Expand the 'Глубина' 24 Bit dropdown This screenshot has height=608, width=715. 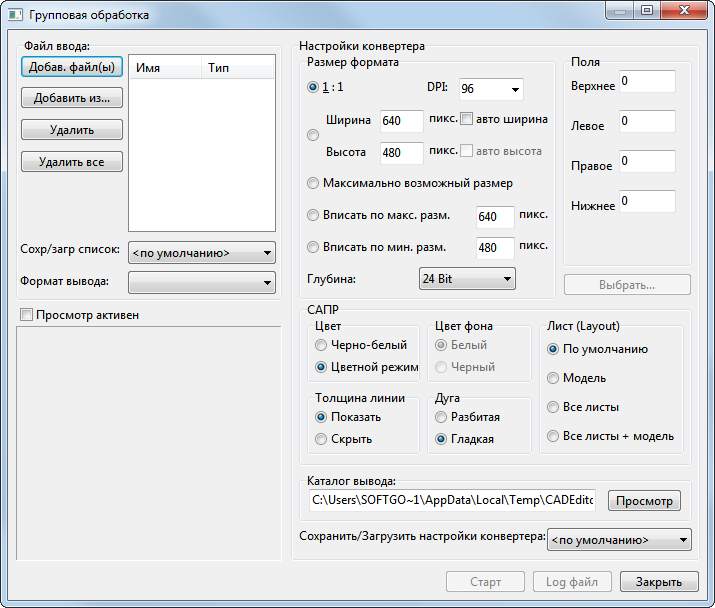coord(467,279)
